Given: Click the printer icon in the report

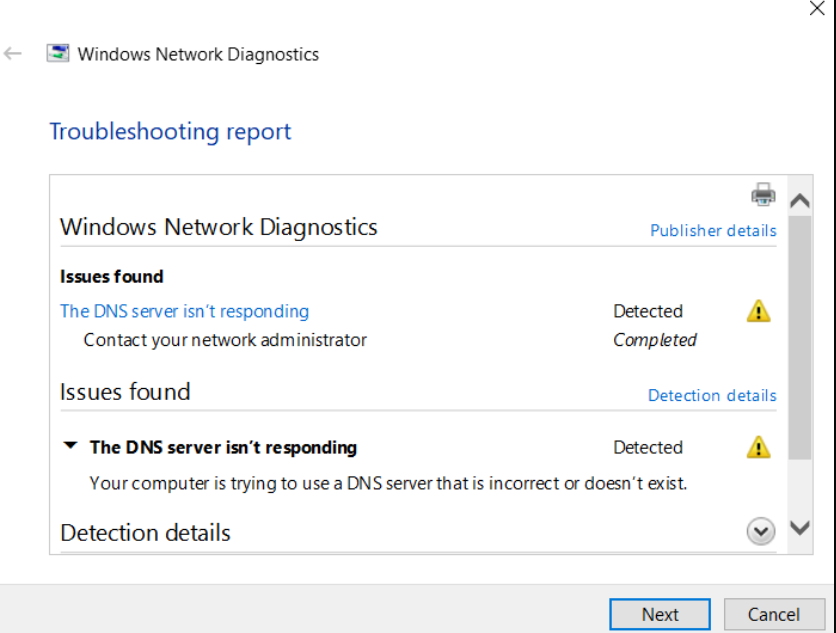Looking at the screenshot, I should point(763,193).
